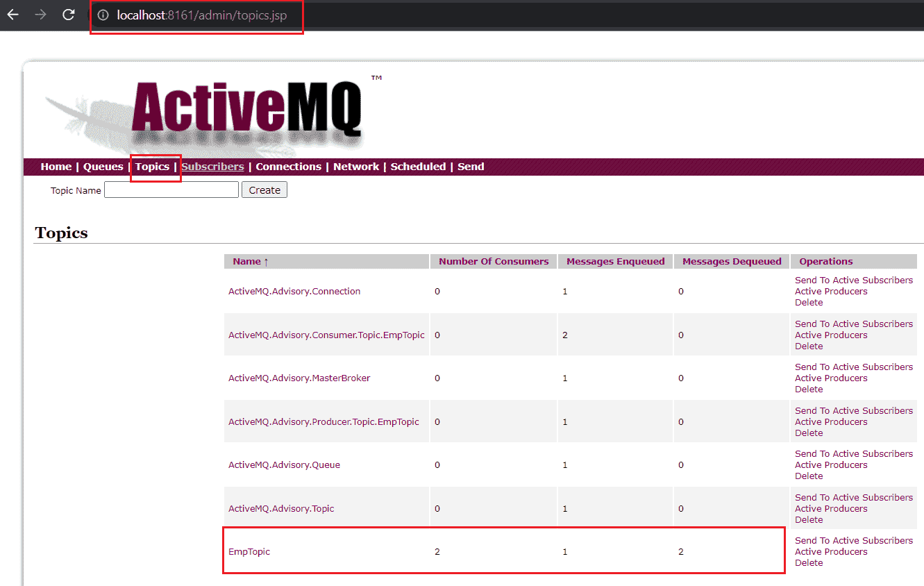This screenshot has height=586, width=924.
Task: Click the Create topic button
Action: pyautogui.click(x=264, y=190)
